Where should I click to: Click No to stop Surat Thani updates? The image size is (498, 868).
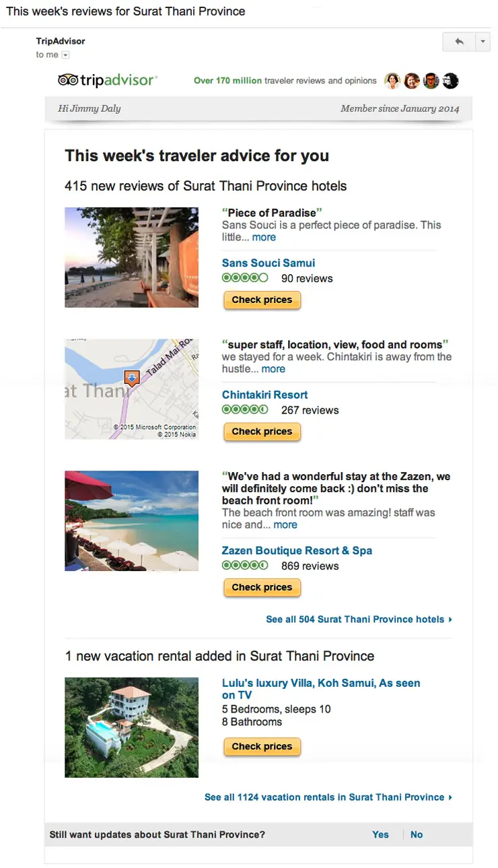(x=416, y=834)
